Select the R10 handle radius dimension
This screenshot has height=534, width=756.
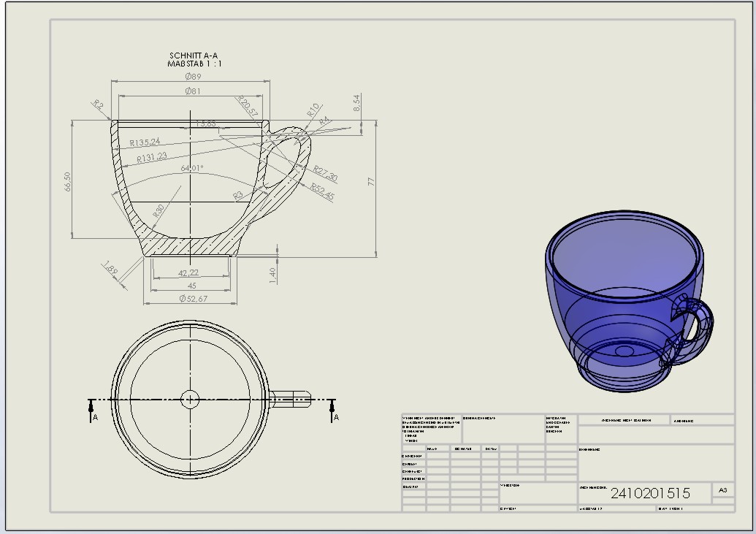point(313,110)
